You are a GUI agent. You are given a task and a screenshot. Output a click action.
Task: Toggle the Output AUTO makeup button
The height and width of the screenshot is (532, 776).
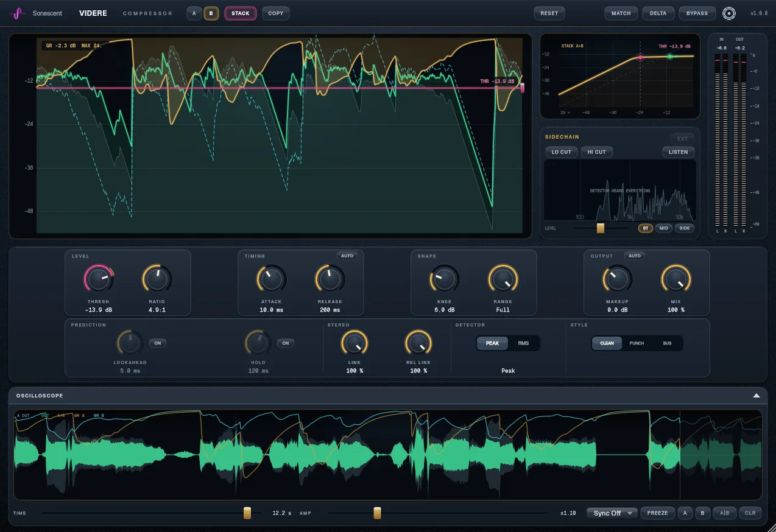coord(635,256)
